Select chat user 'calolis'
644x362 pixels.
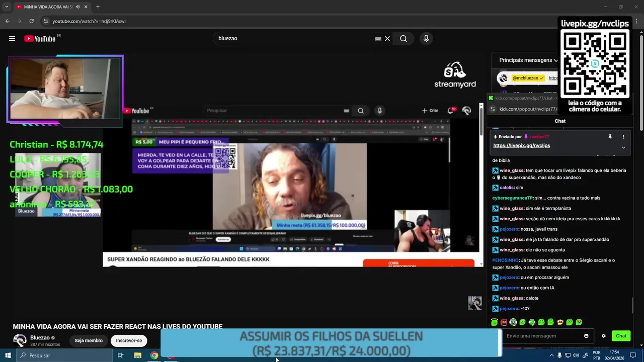point(507,188)
